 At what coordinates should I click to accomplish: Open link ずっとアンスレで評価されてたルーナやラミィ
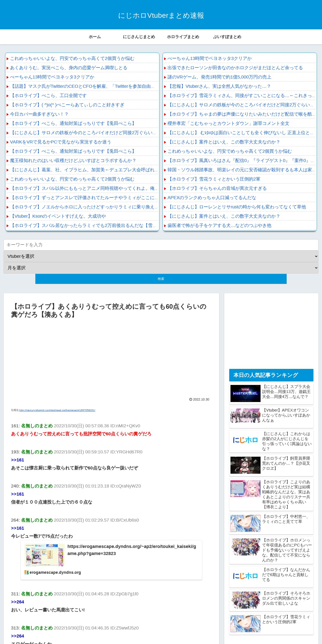pos(84,198)
